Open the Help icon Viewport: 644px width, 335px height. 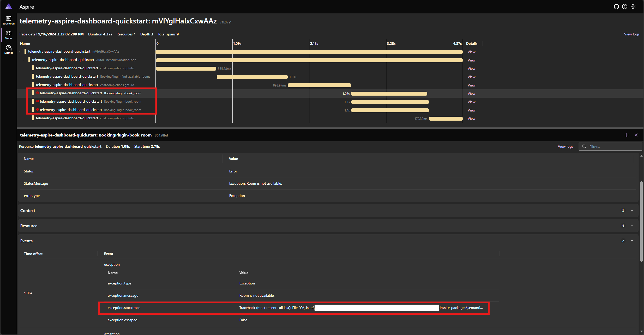click(625, 7)
